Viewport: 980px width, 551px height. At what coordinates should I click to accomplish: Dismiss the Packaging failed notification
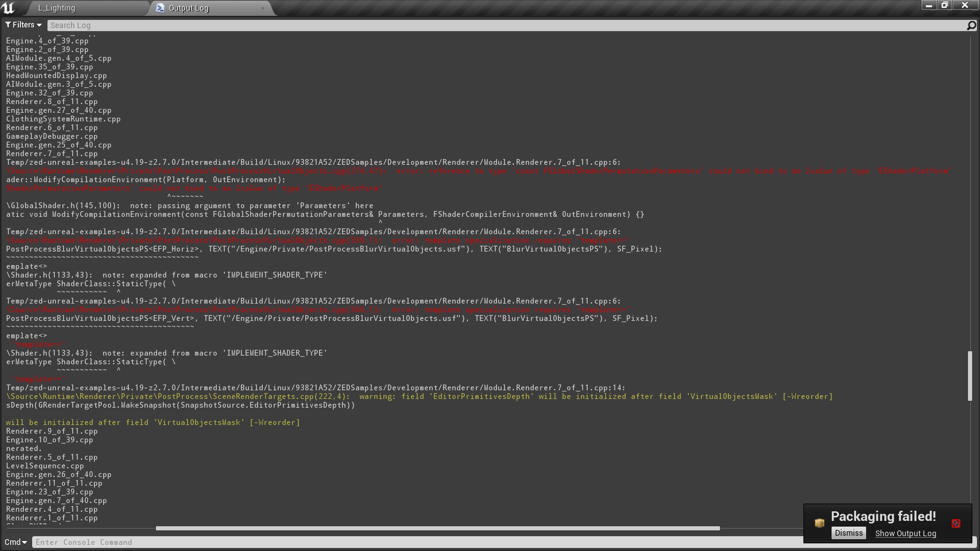[849, 533]
